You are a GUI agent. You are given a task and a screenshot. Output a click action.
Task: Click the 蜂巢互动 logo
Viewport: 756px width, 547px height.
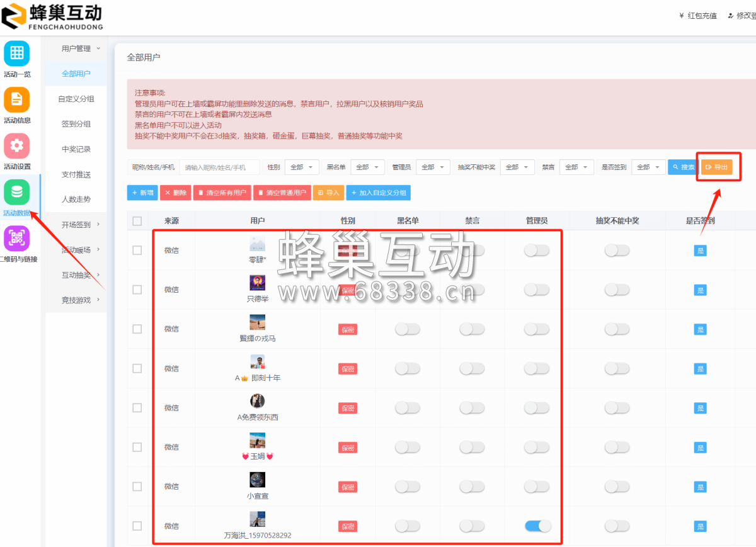coord(54,17)
